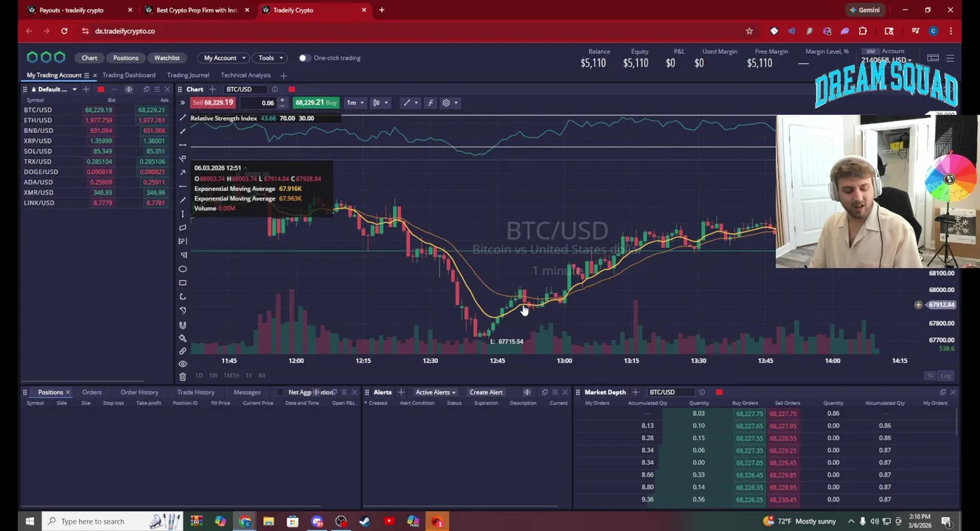Collapse the drawing toolbar double-arrow
The image size is (980, 531).
pos(183,103)
